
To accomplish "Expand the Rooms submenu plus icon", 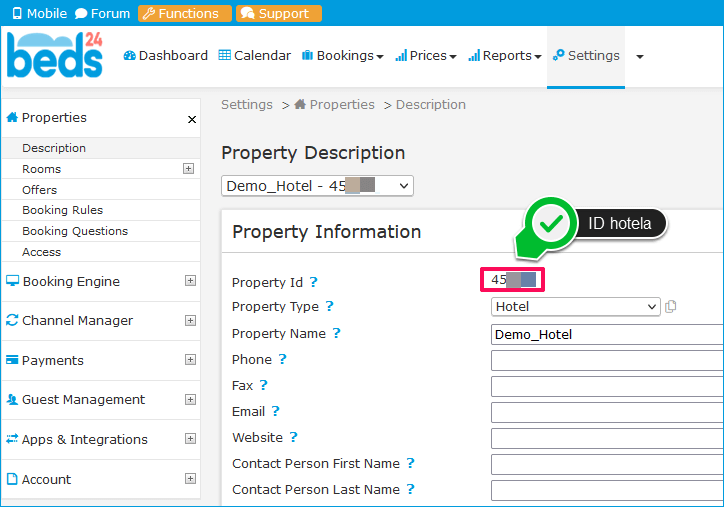I will (188, 169).
